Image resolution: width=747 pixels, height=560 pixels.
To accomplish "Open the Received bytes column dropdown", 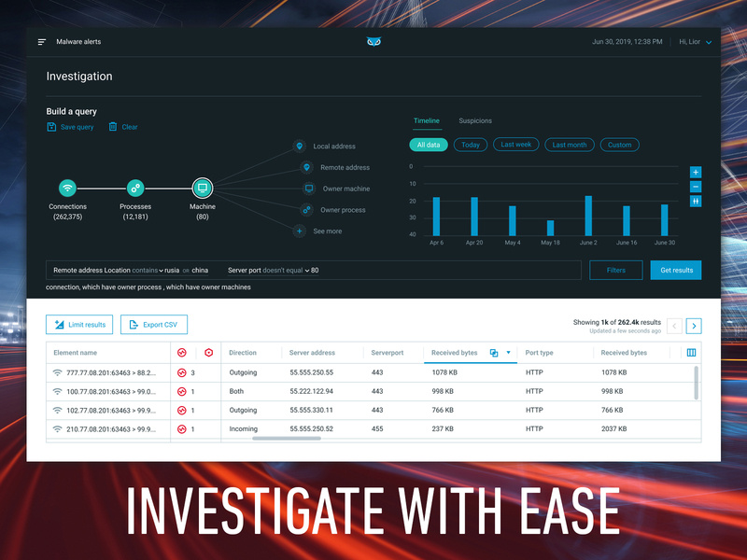I will click(509, 352).
